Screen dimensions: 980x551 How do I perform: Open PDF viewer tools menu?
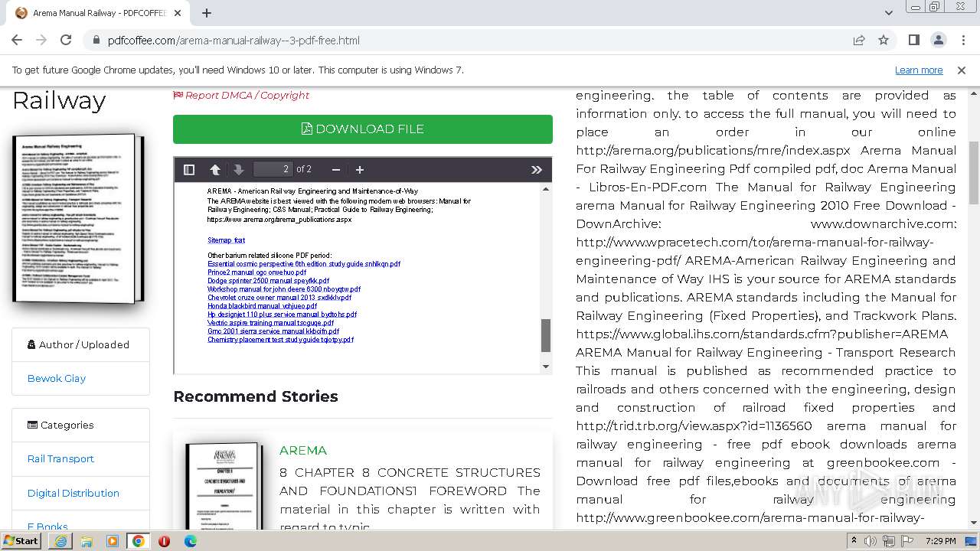(x=537, y=169)
